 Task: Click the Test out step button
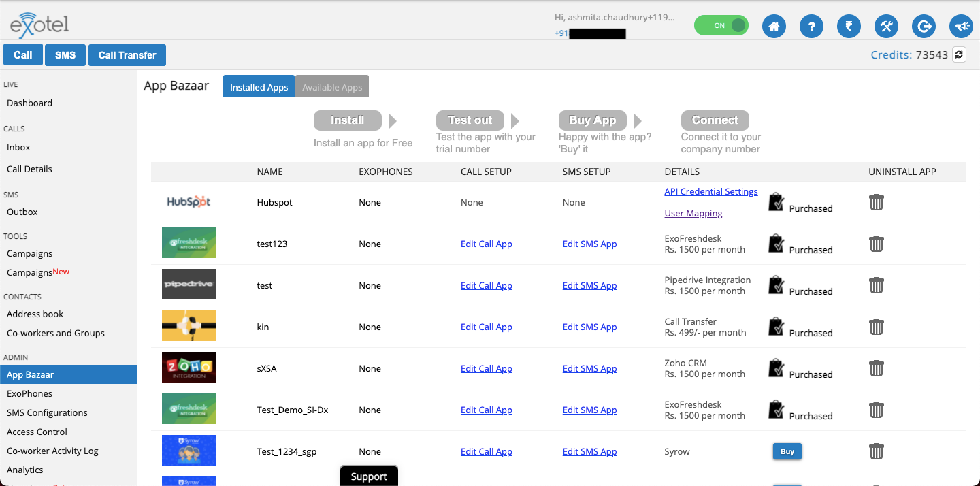click(x=470, y=120)
